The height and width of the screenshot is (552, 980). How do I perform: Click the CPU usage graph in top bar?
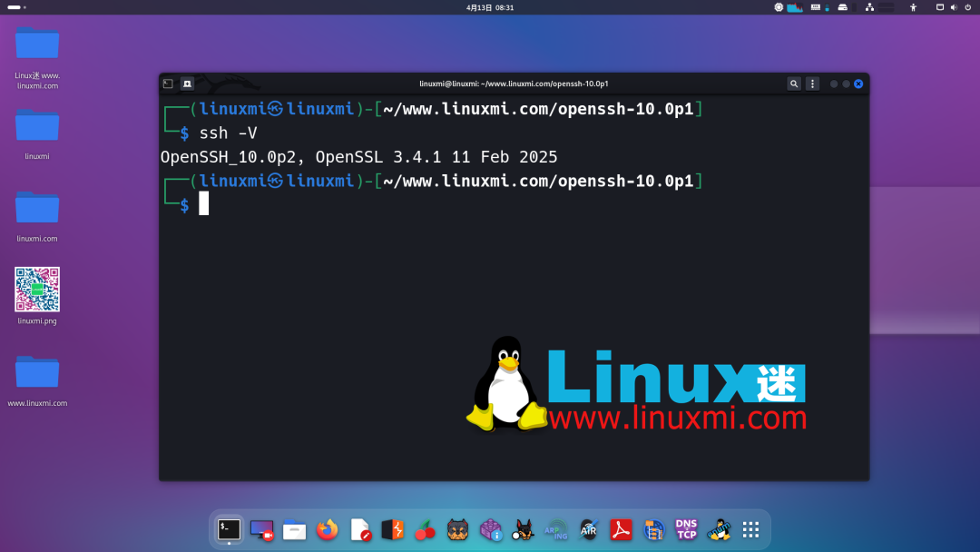795,7
